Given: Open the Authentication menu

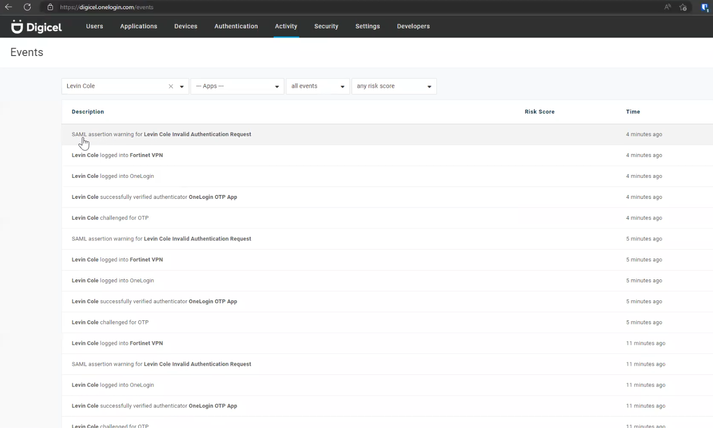Looking at the screenshot, I should pos(236,26).
